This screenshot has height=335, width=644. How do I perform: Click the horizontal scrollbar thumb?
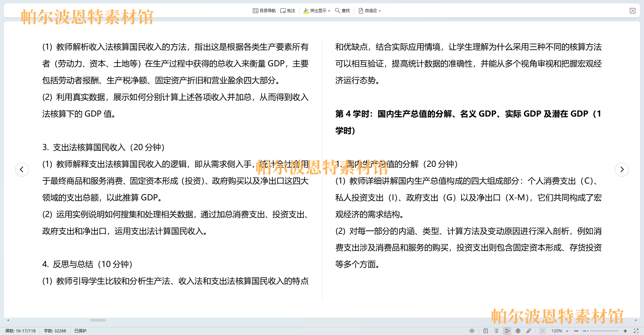point(98,320)
